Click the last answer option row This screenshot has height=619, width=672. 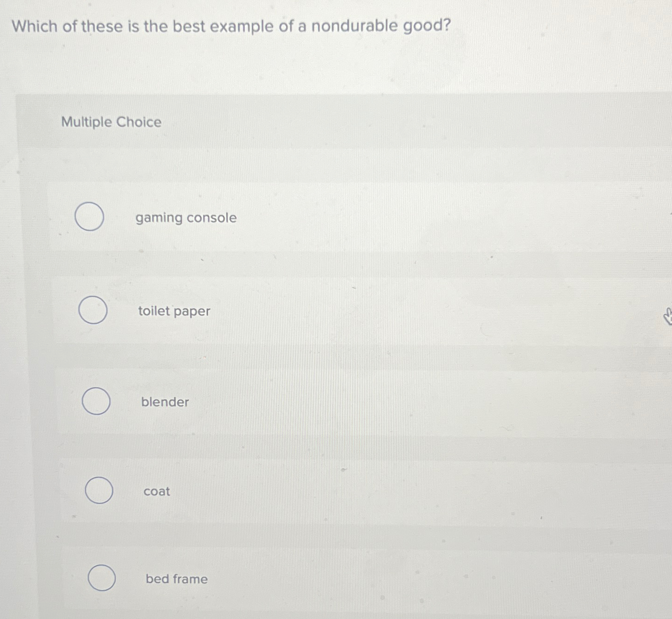point(325,579)
